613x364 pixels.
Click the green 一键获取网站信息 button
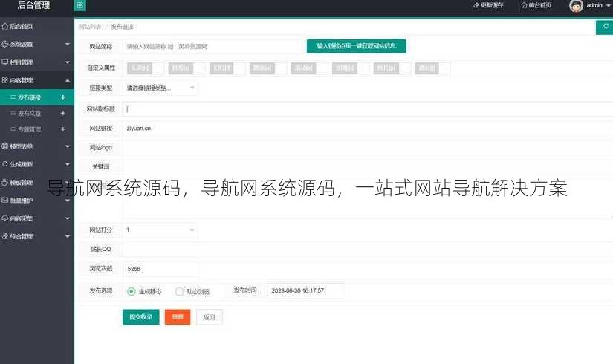pyautogui.click(x=356, y=46)
